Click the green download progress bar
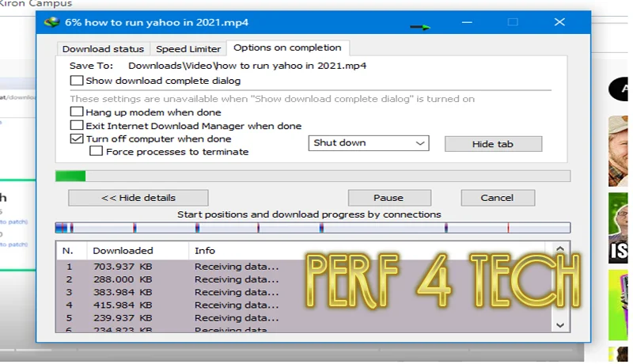Screen dimensions: 633x364 click(x=313, y=176)
